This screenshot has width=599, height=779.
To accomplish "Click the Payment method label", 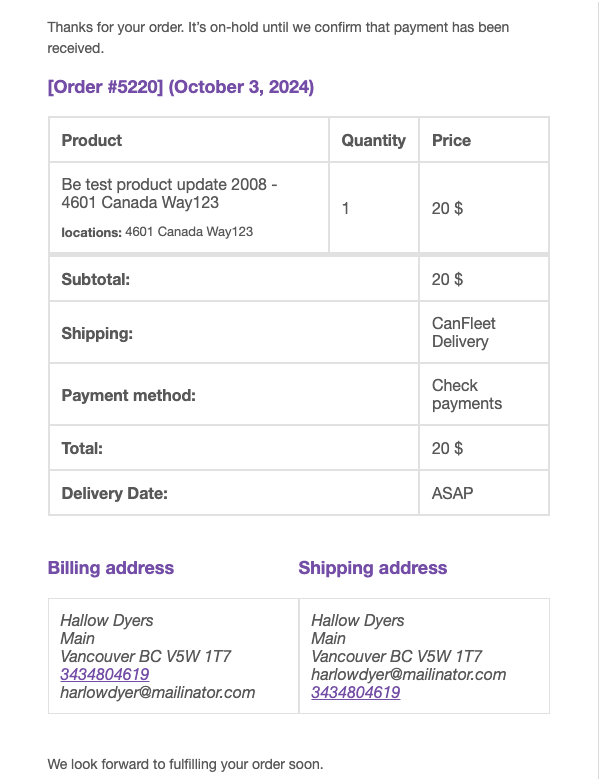I will point(129,395).
